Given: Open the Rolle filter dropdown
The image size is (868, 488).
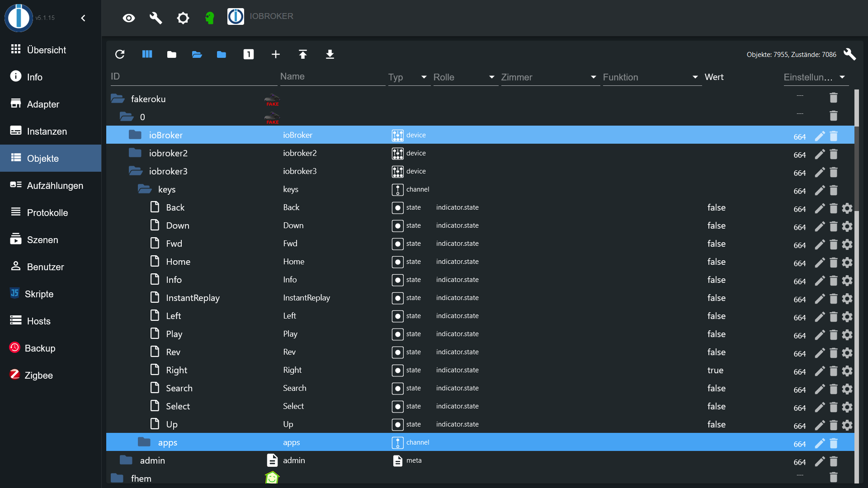Looking at the screenshot, I should click(x=465, y=77).
